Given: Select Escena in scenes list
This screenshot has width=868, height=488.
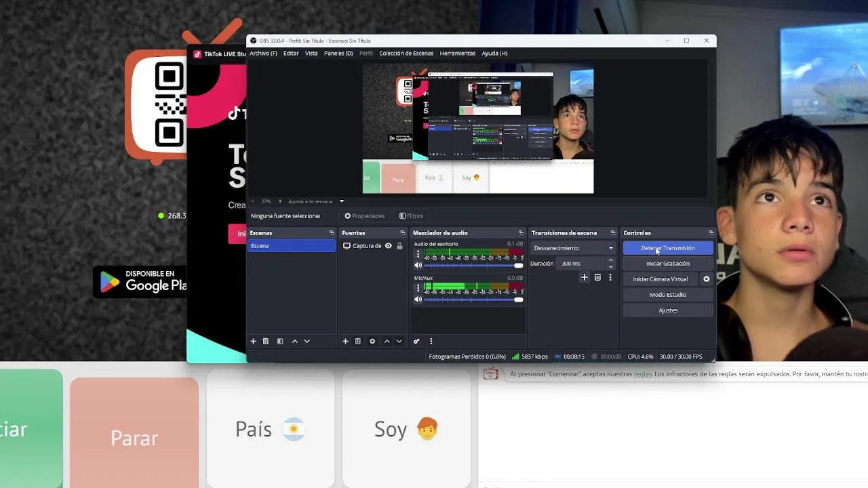Looking at the screenshot, I should [x=292, y=246].
